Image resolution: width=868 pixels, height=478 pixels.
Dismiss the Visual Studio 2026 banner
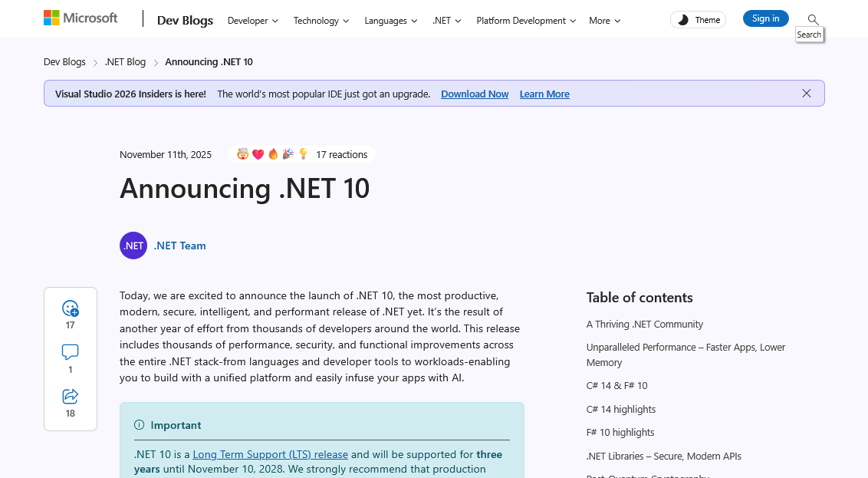coord(806,94)
